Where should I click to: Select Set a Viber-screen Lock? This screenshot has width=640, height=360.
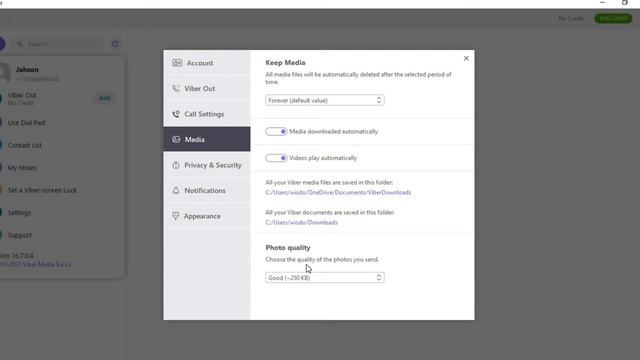tap(42, 190)
